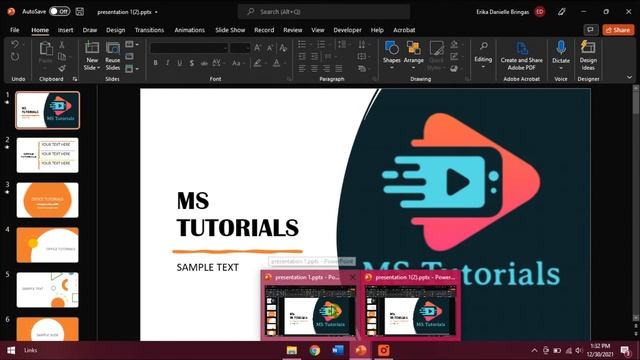Toggle Strikethrough formatting
This screenshot has height=360, width=640.
coord(204,63)
